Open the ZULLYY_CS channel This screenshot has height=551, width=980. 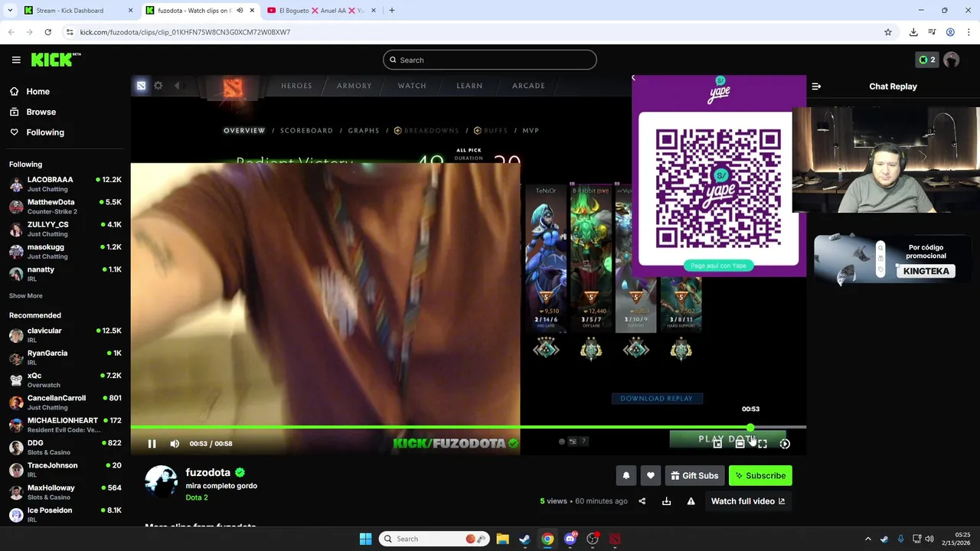(x=65, y=229)
